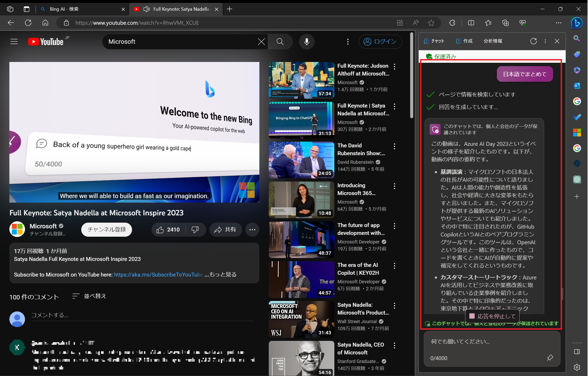Pin the chat input with pin icon

click(550, 358)
